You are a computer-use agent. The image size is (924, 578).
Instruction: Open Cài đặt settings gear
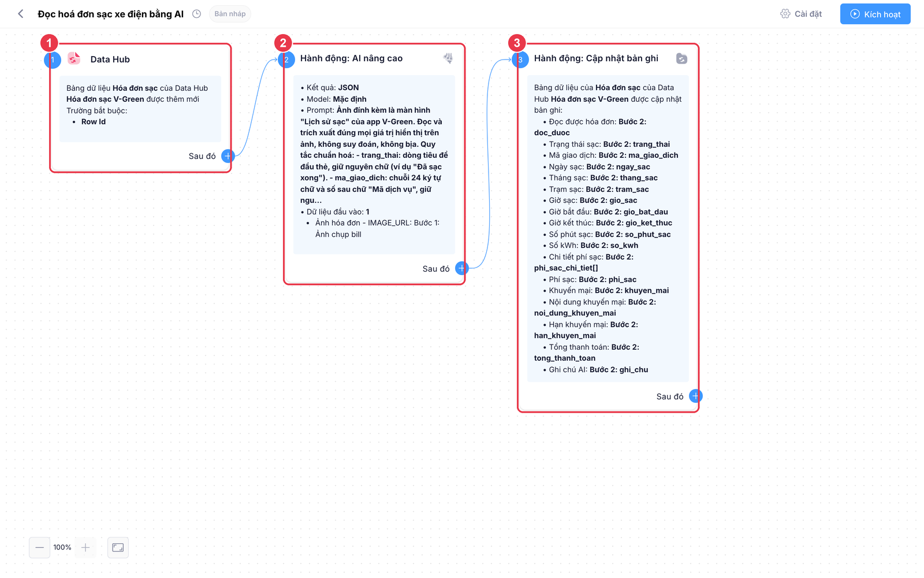coord(801,14)
